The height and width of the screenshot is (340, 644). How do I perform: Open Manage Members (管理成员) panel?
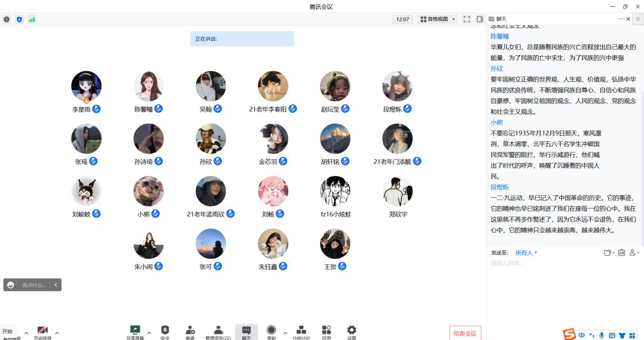(x=218, y=330)
